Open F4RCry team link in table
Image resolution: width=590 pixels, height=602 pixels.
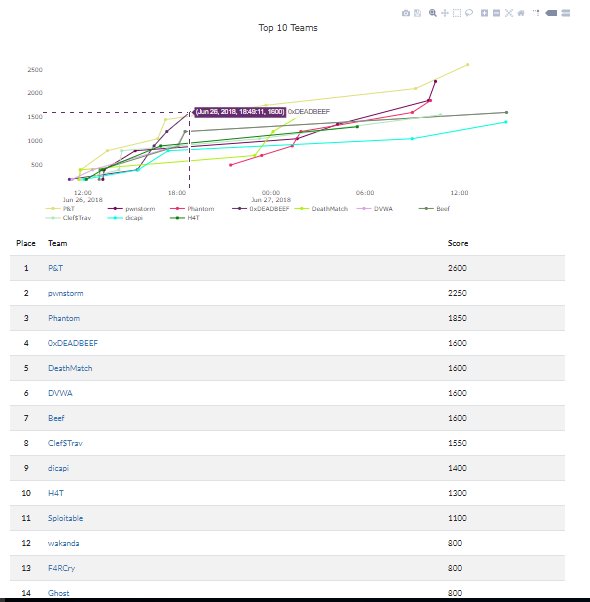[61, 568]
